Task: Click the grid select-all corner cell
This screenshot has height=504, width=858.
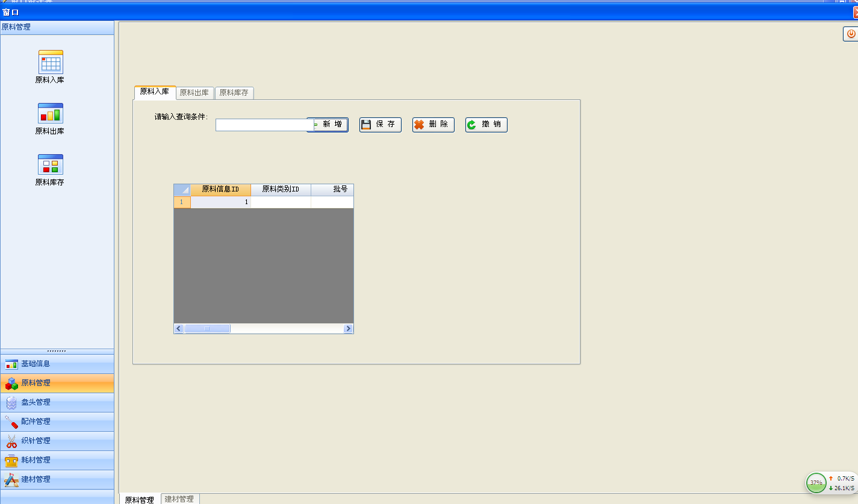Action: click(x=182, y=190)
